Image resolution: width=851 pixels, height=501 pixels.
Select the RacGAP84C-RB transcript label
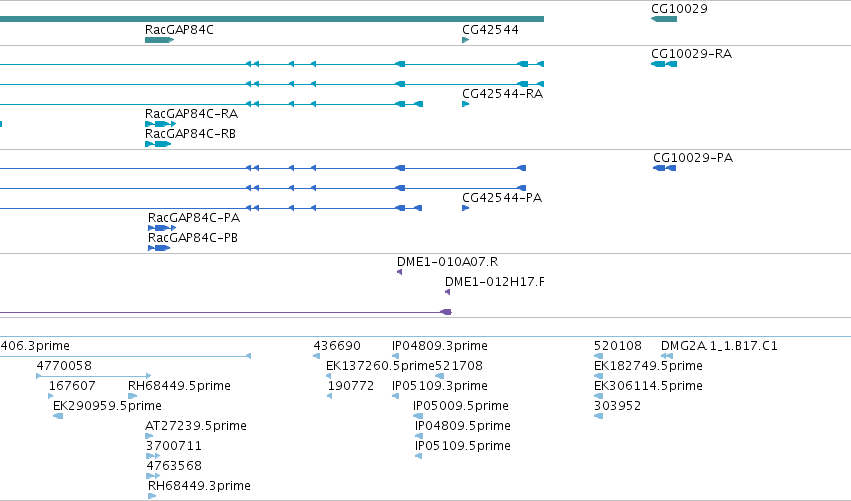tap(190, 134)
